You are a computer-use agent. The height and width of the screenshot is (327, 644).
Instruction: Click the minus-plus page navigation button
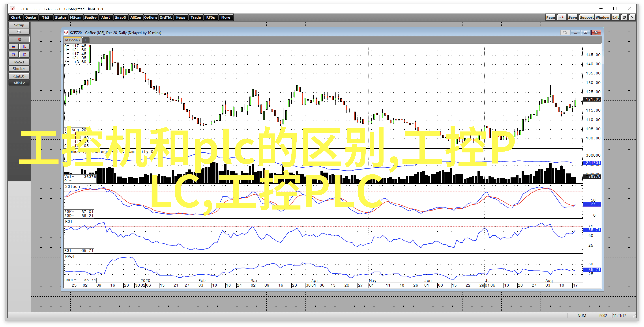(x=561, y=17)
